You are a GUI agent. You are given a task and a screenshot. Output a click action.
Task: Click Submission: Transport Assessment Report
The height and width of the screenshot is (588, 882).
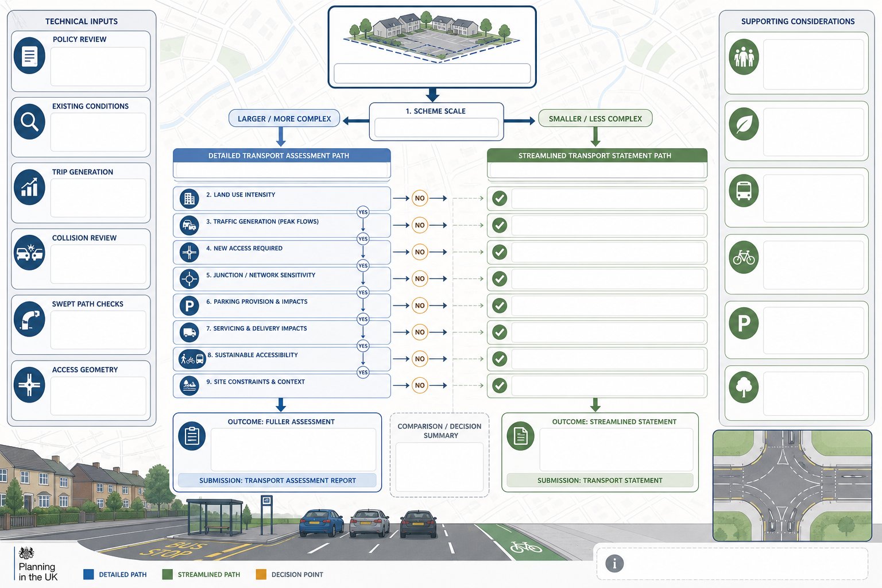pyautogui.click(x=277, y=480)
